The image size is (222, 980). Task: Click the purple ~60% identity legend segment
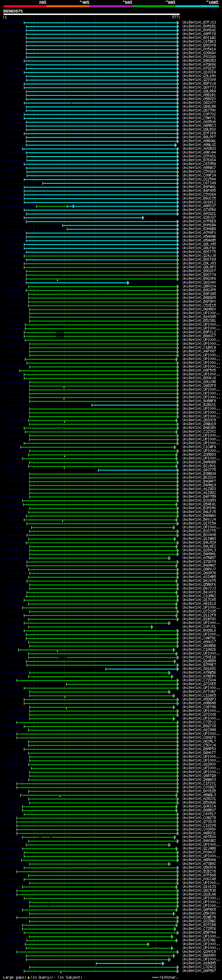[111, 6]
